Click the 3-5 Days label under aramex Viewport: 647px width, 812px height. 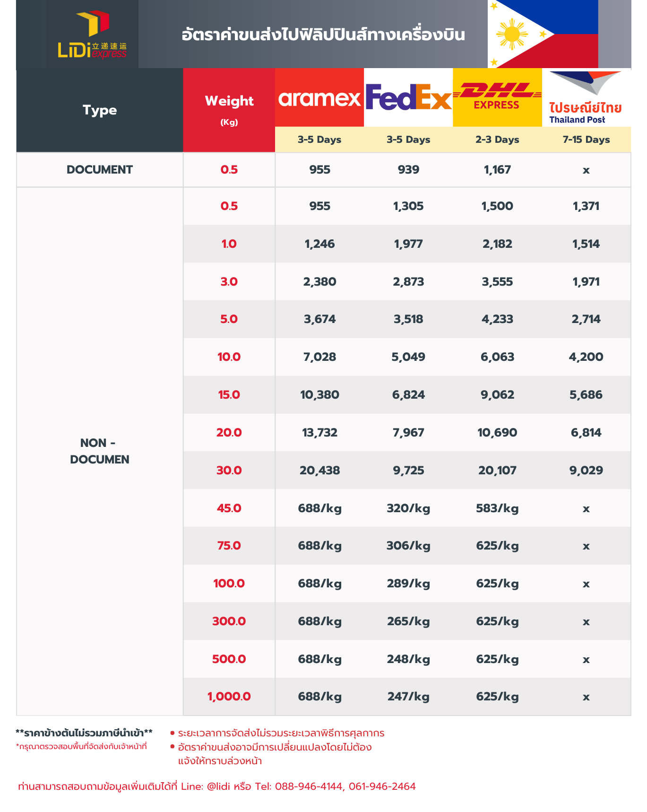(x=319, y=140)
